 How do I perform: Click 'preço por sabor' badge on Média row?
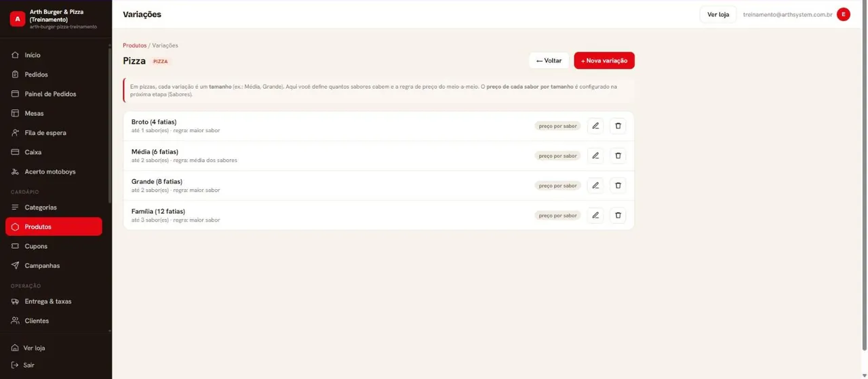(x=557, y=156)
